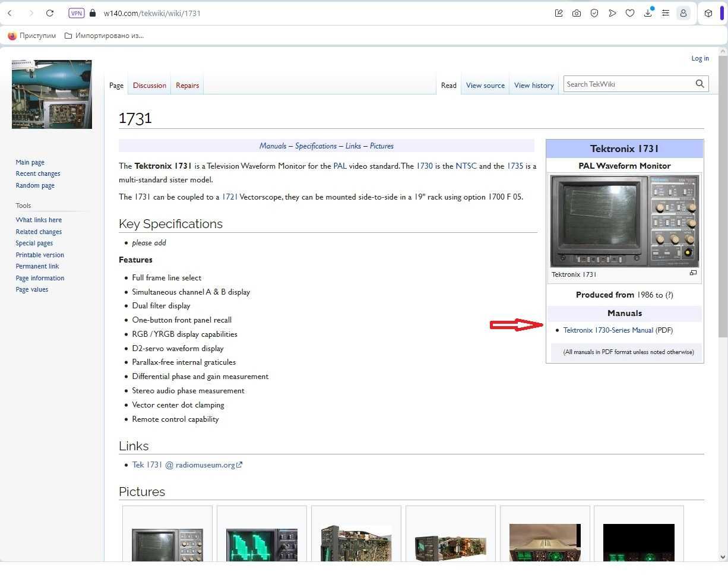Open Main page in sidebar

click(x=30, y=162)
